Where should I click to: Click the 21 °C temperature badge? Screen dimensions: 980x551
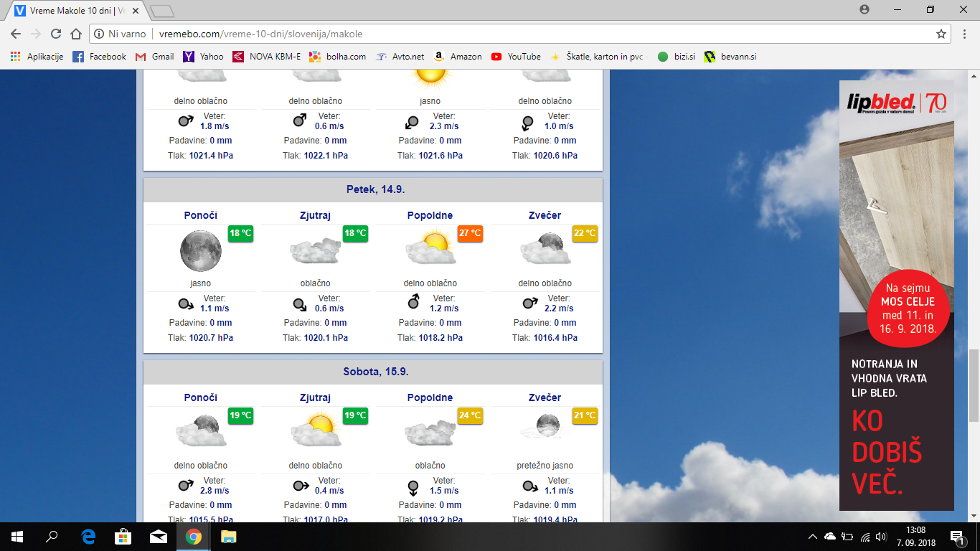click(x=585, y=415)
